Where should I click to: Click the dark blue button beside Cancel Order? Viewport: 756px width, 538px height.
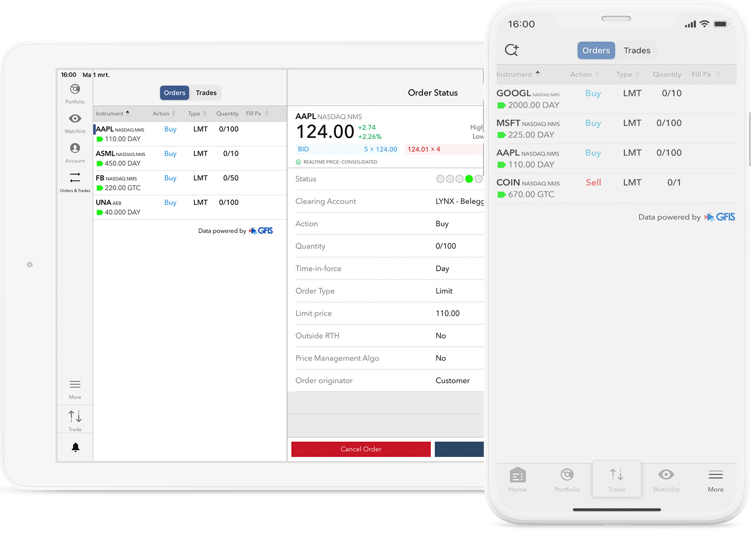(459, 449)
